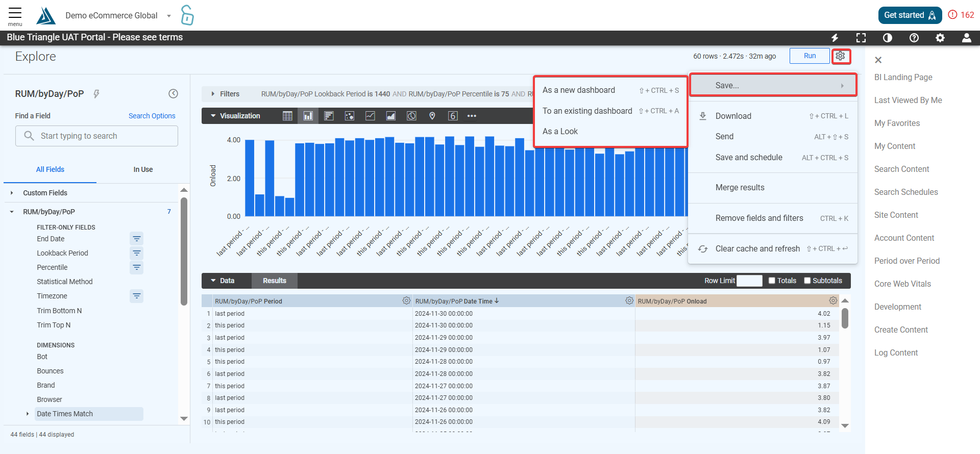Open BI Landing Page link
The height and width of the screenshot is (454, 980).
tap(903, 77)
